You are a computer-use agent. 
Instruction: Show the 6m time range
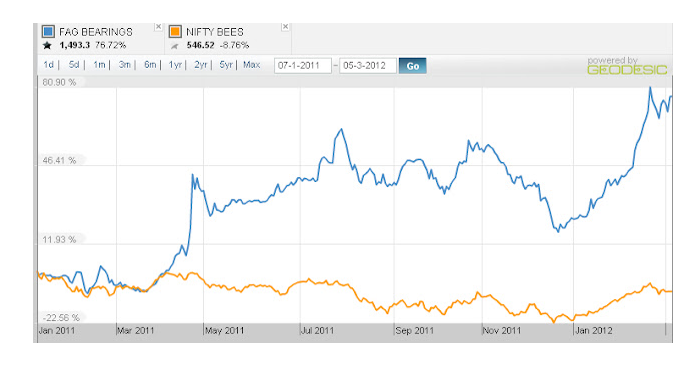coord(150,65)
